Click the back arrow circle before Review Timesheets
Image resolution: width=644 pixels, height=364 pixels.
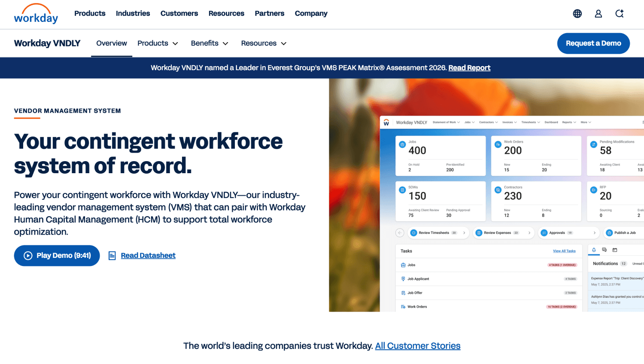(400, 233)
